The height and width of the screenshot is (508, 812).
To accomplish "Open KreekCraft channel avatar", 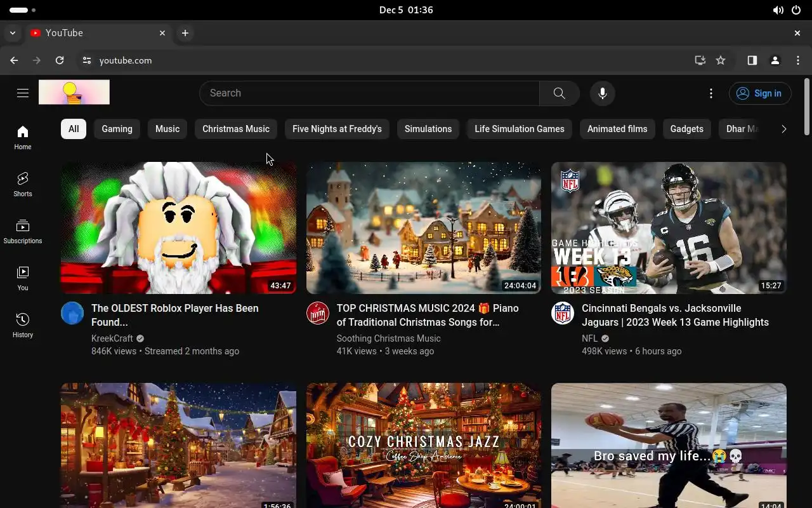I will (72, 313).
